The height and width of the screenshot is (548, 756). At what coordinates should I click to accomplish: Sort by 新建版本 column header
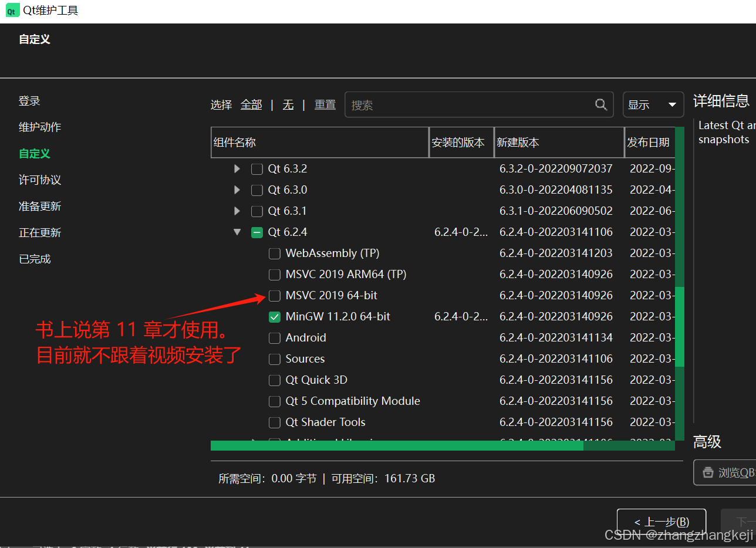[x=559, y=143]
